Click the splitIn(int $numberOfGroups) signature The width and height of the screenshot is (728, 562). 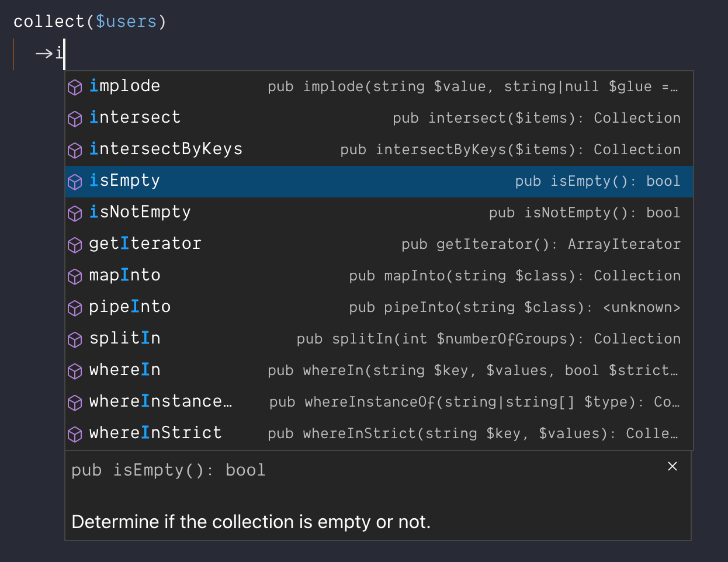pyautogui.click(x=488, y=339)
